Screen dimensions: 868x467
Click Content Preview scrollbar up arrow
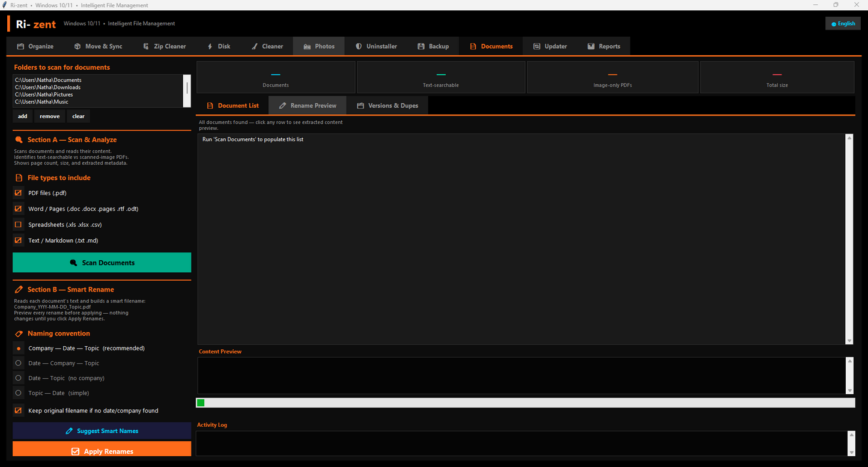tap(849, 361)
